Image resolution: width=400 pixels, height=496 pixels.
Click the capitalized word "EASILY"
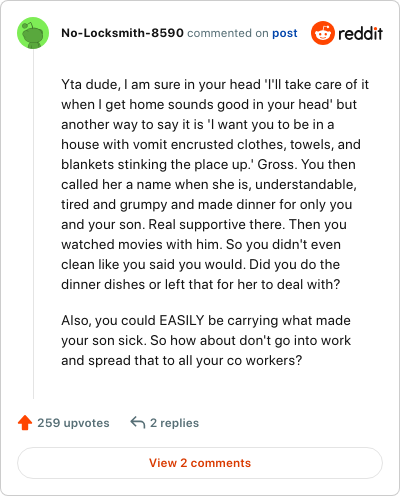click(x=182, y=320)
